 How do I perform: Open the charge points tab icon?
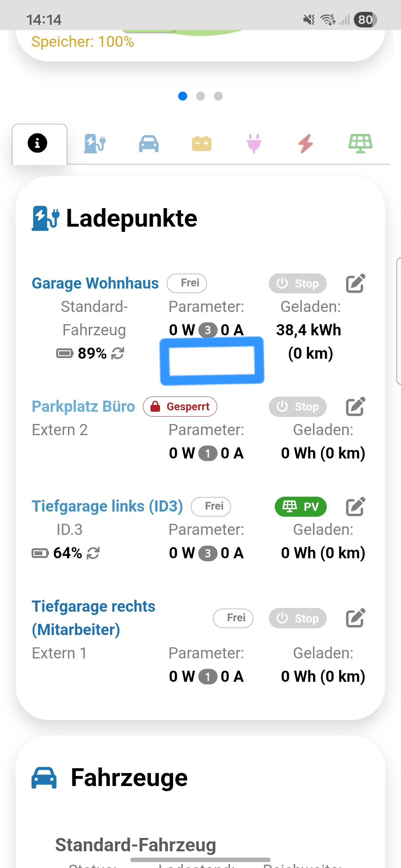(x=95, y=144)
